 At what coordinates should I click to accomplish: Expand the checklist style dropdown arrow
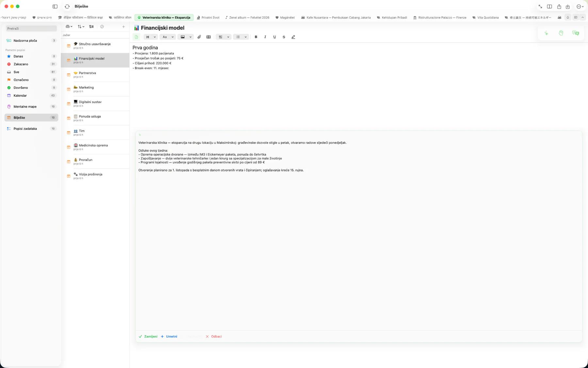coord(228,37)
